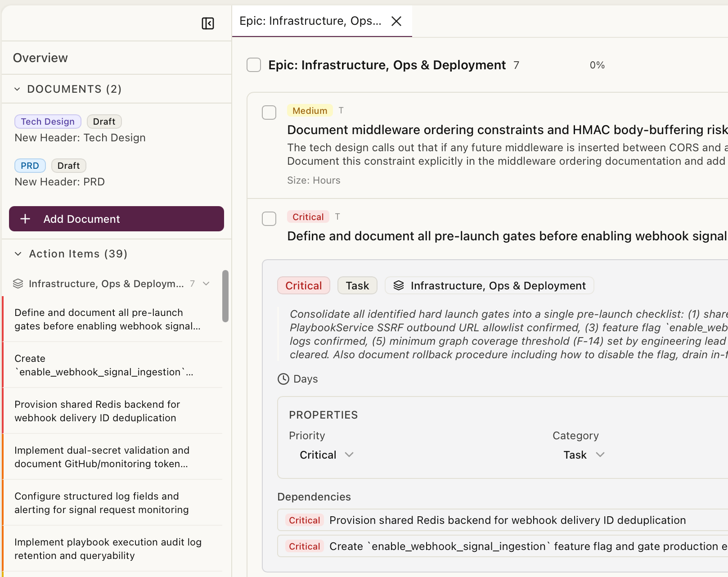Viewport: 728px width, 577px height.
Task: Click the clock icon next to Days
Action: pyautogui.click(x=283, y=379)
